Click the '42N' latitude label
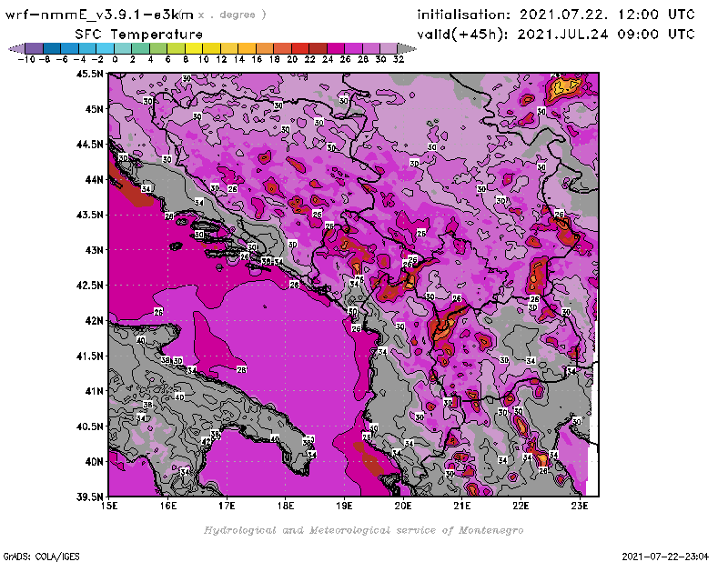 94,321
